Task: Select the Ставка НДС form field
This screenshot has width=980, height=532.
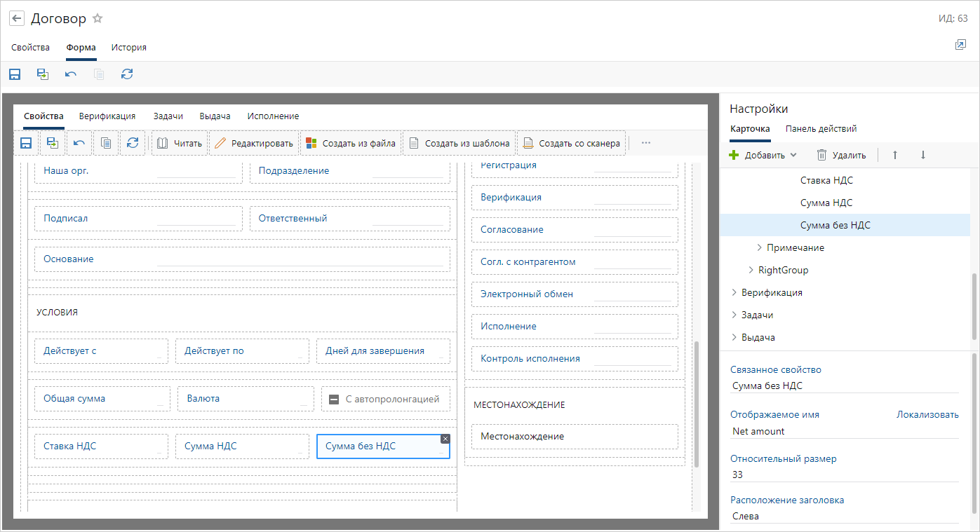Action: pos(101,446)
